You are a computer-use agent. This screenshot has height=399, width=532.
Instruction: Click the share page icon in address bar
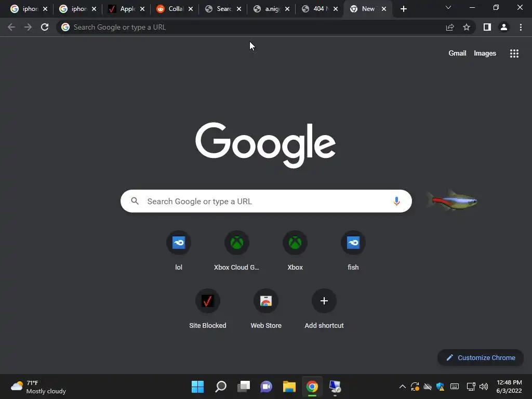(450, 27)
